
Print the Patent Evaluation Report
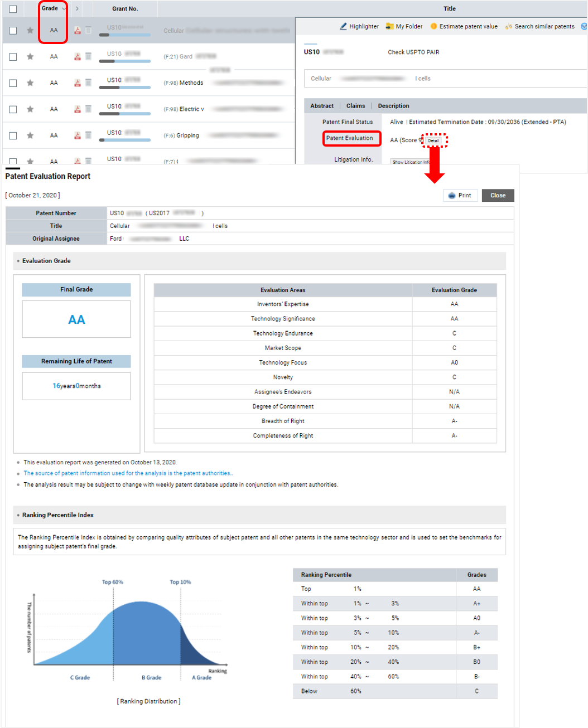[x=460, y=196]
